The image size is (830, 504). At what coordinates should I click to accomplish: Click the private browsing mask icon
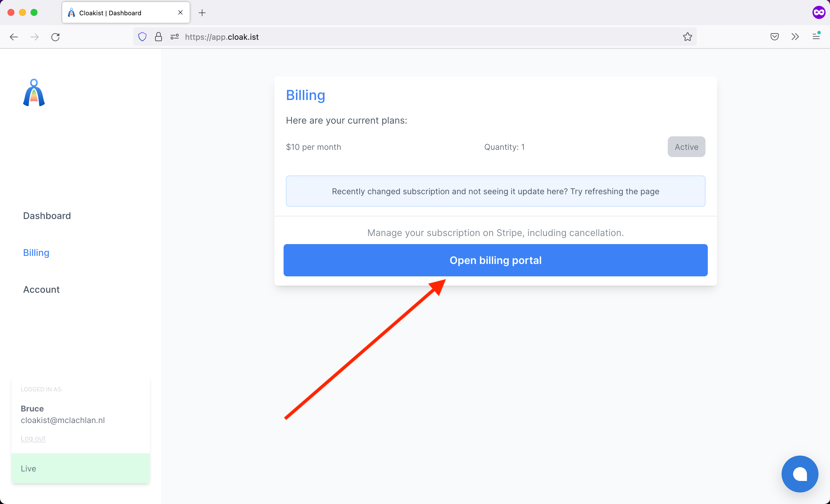click(x=818, y=12)
